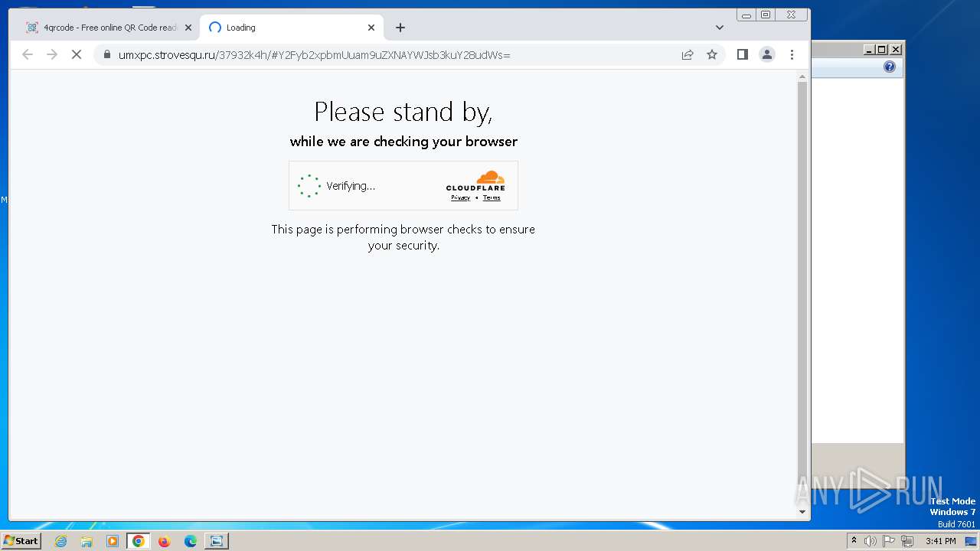This screenshot has height=551, width=980.
Task: Show hidden system tray icons
Action: (854, 541)
